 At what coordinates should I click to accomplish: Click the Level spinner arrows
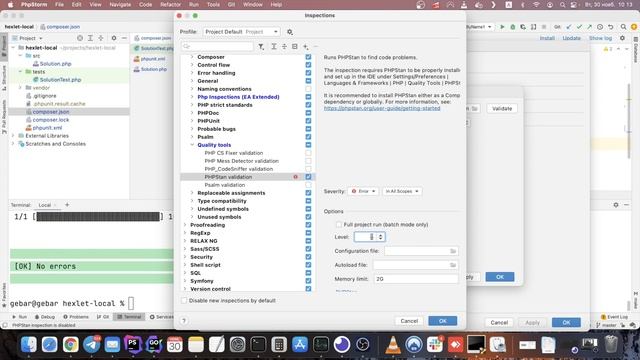pos(380,237)
